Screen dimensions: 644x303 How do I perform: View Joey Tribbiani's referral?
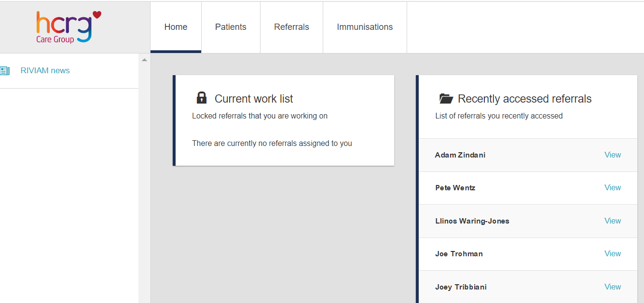coord(613,287)
